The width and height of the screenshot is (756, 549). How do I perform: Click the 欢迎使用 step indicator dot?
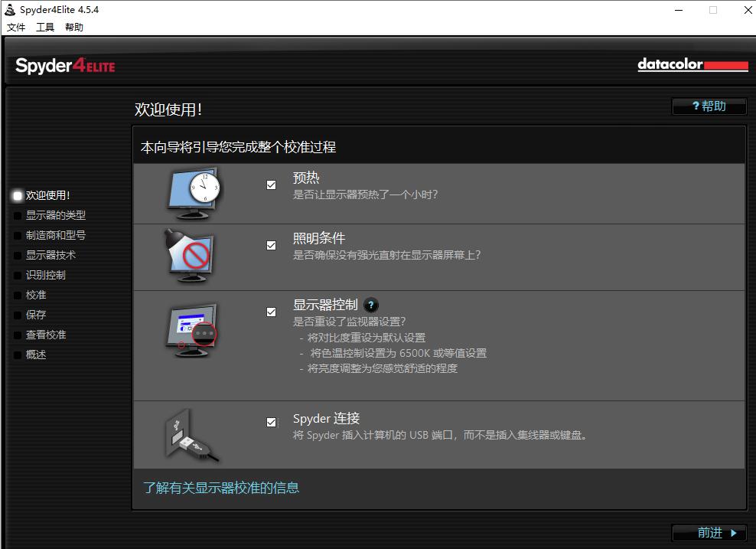pyautogui.click(x=17, y=195)
